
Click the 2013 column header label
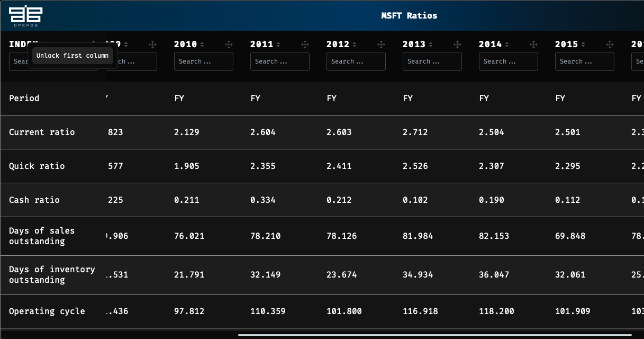pos(414,44)
